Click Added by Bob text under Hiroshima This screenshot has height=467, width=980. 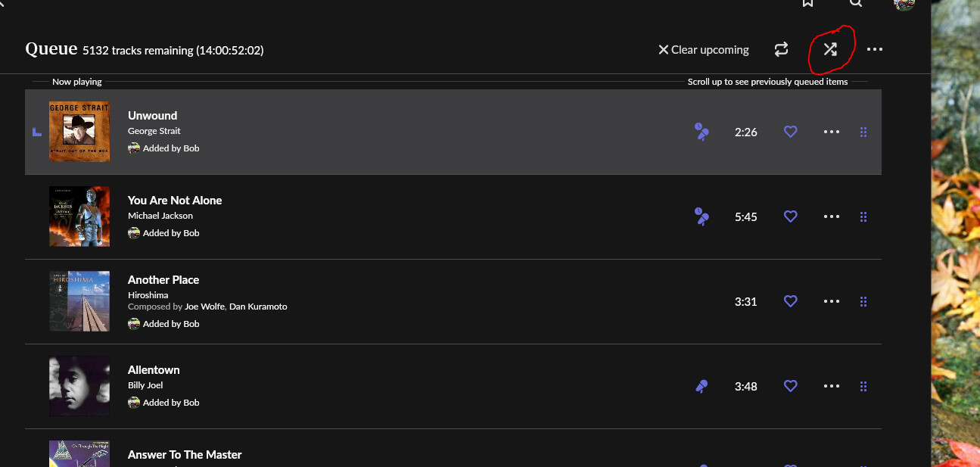click(171, 324)
